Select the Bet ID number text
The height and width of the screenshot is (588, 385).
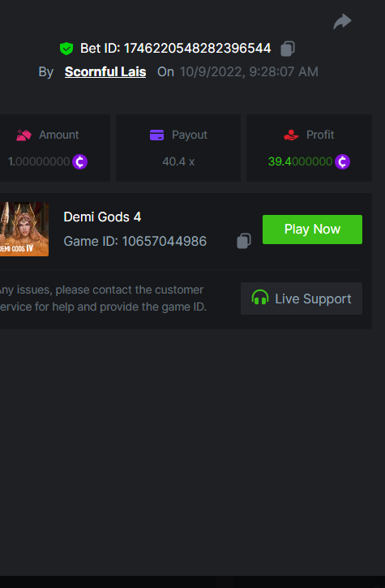click(197, 49)
